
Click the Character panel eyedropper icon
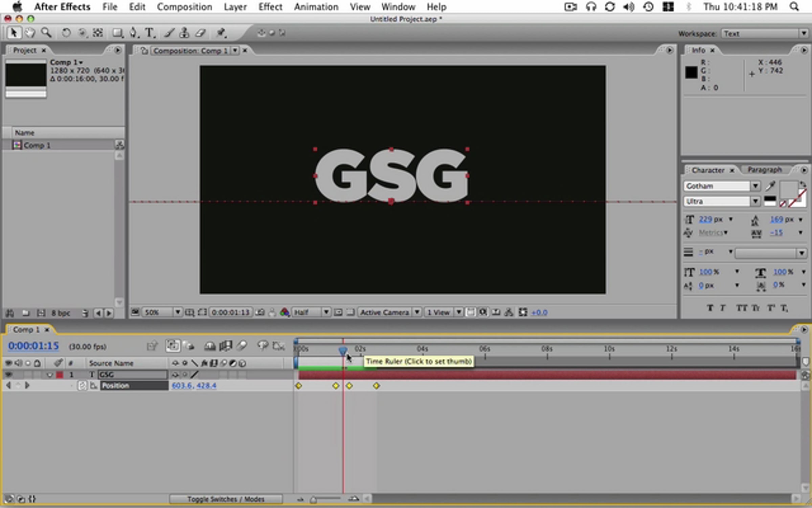click(771, 186)
